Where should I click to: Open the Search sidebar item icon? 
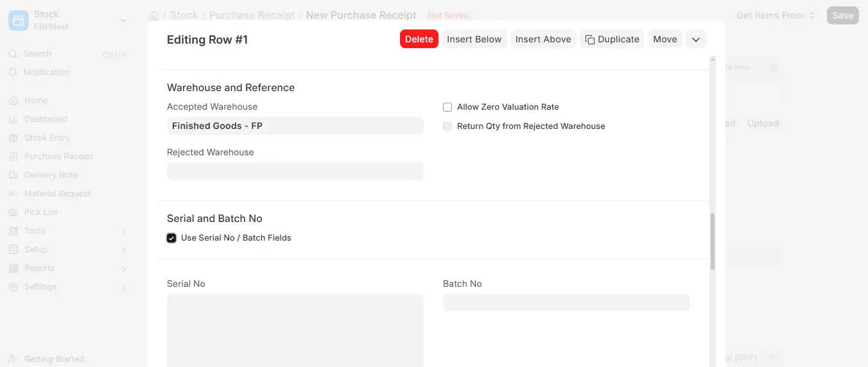pos(13,54)
